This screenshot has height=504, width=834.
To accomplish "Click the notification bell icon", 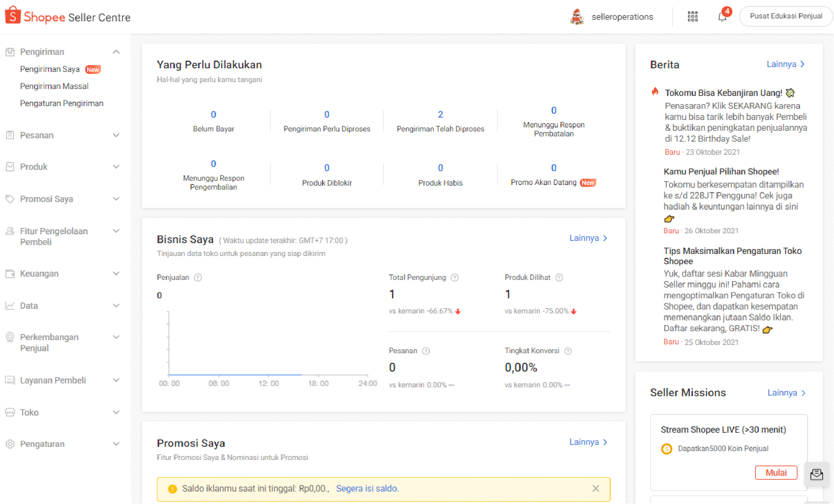I will pos(722,16).
